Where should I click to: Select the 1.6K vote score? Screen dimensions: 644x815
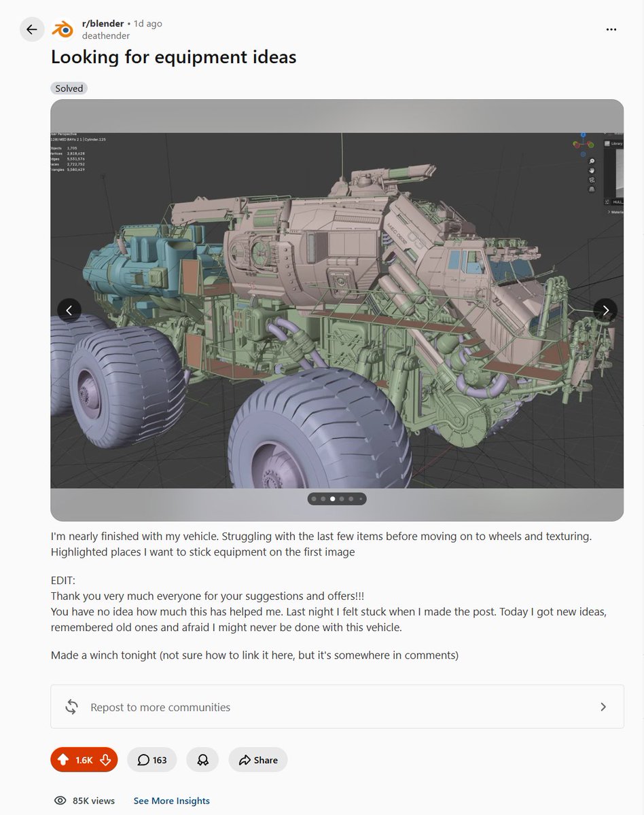(84, 760)
